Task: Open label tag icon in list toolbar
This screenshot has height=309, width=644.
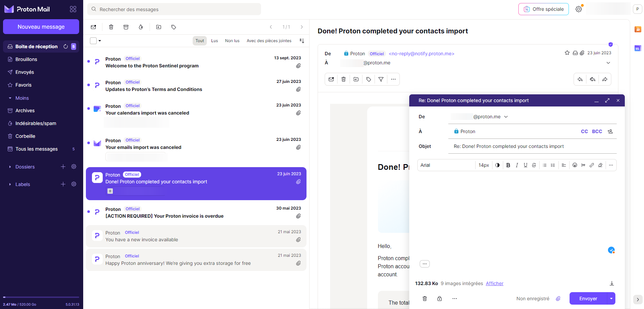Action: (x=173, y=27)
